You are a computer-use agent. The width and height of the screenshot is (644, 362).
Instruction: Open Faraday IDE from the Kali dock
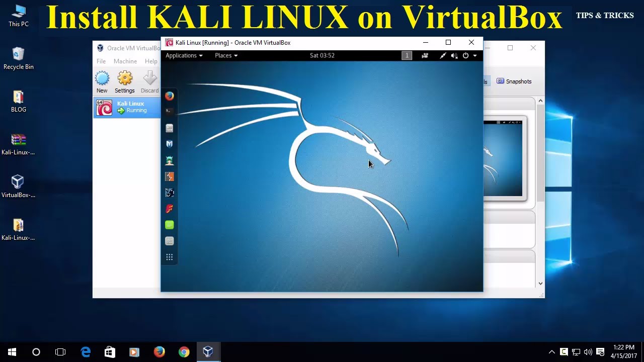(x=170, y=209)
